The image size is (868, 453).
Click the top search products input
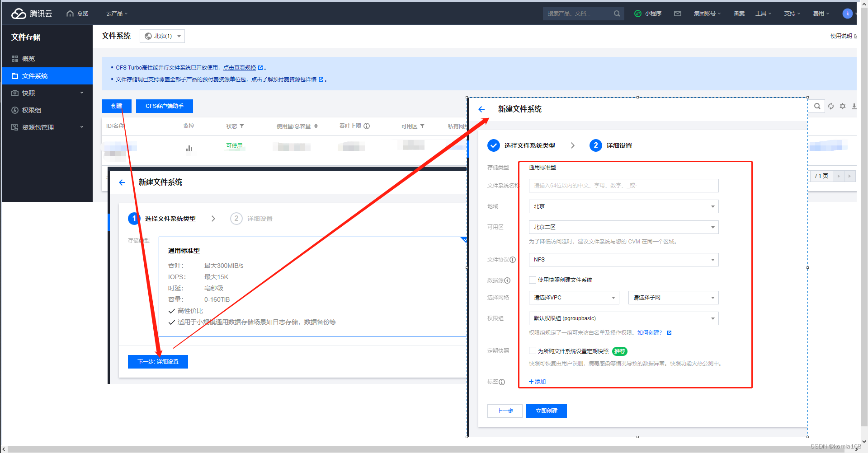click(579, 14)
